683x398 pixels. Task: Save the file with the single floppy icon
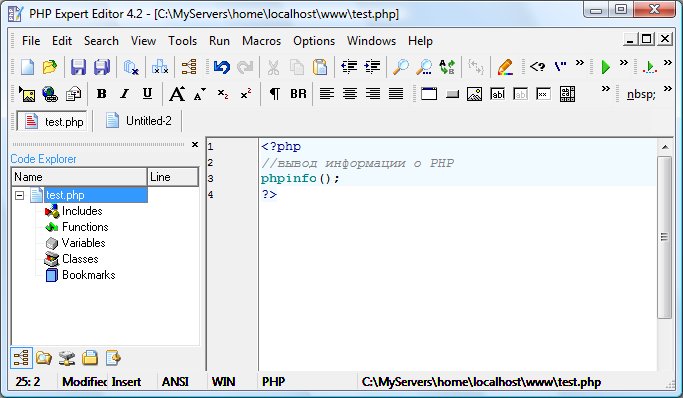pyautogui.click(x=78, y=67)
